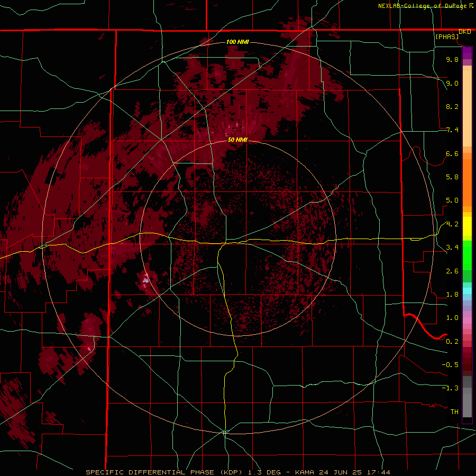The height and width of the screenshot is (476, 476).
Task: Pick the cyan color bar segment
Action: (x=467, y=291)
